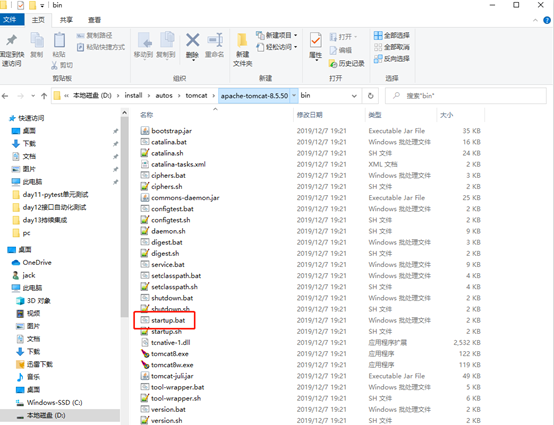Click Copy Path in the clipboard group
This screenshot has height=425, width=554.
pyautogui.click(x=94, y=35)
